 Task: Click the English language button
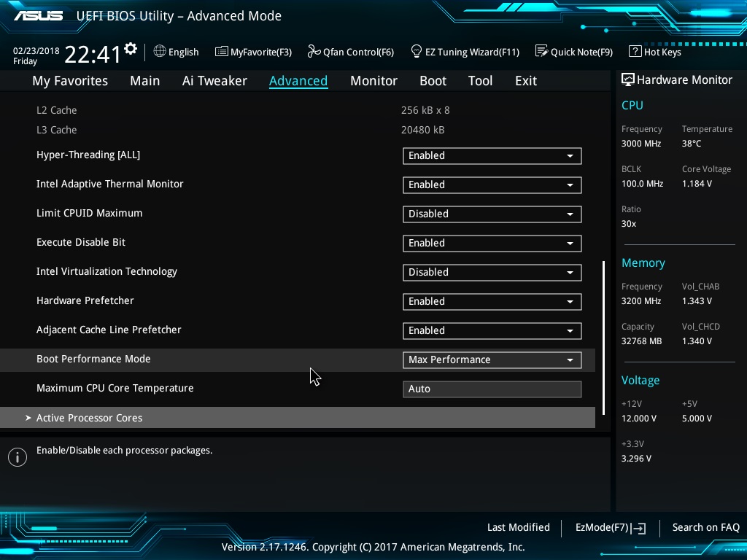(x=177, y=52)
